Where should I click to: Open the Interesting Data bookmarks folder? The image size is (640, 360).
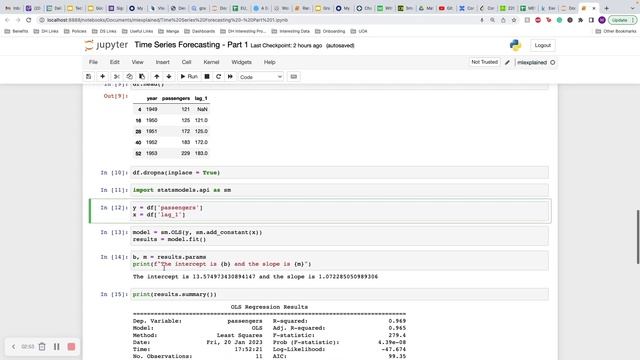point(291,31)
